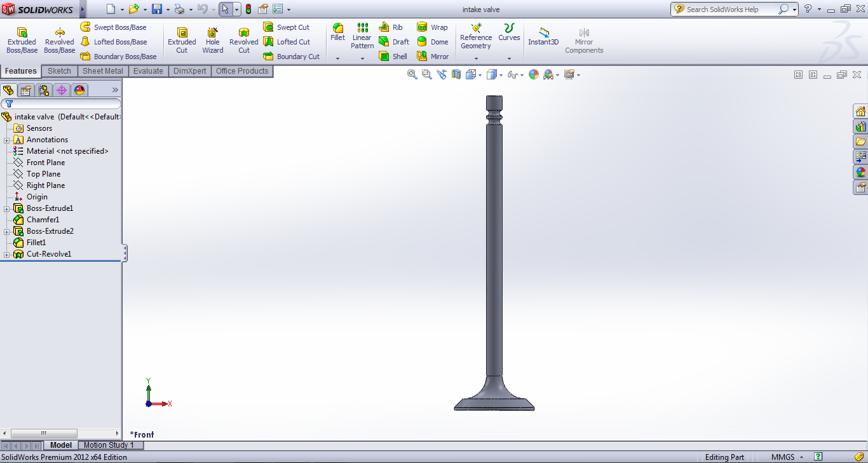Click the Print icon

(179, 9)
